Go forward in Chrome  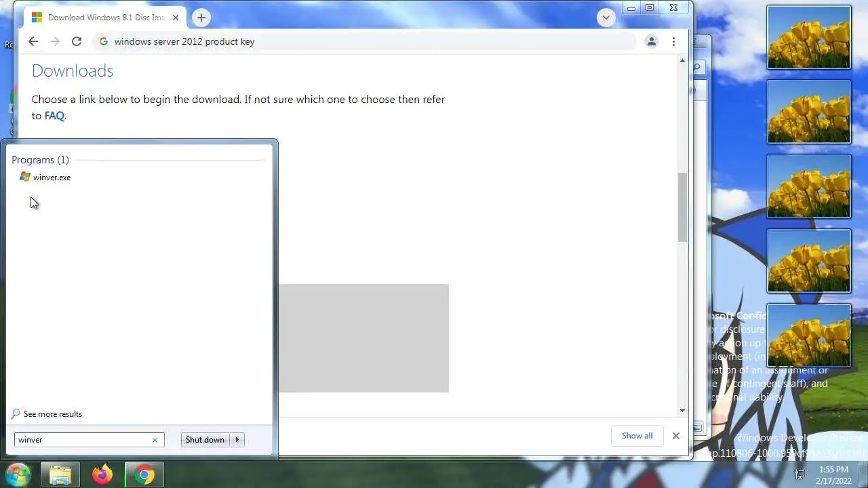coord(55,41)
